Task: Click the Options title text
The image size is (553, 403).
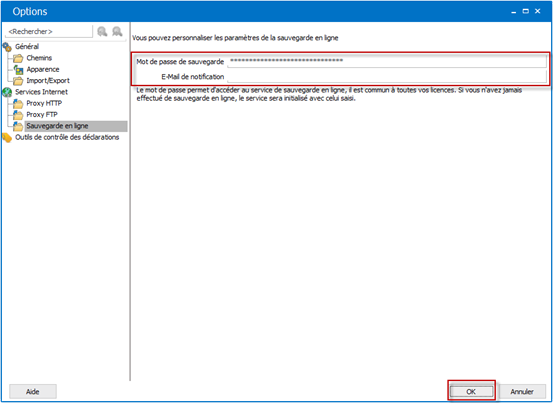Action: [30, 12]
